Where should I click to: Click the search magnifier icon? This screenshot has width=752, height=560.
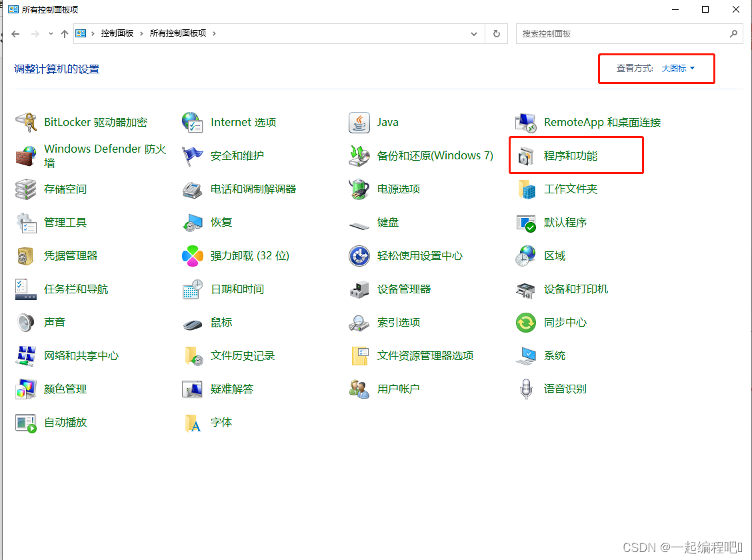coord(733,33)
